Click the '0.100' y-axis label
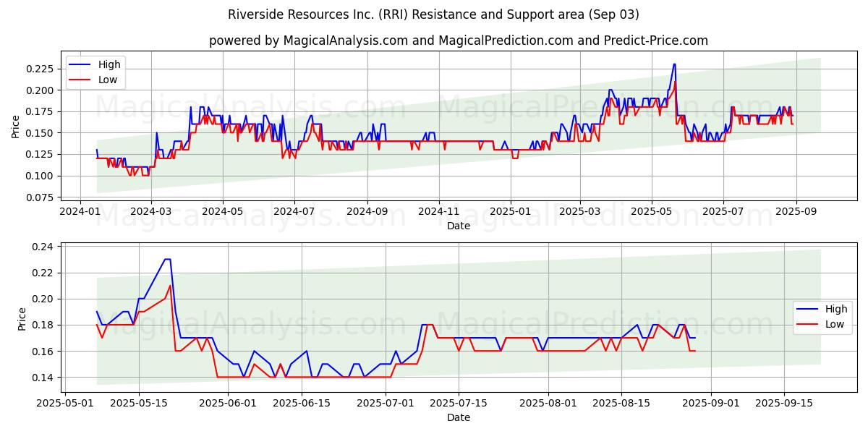 tap(39, 176)
